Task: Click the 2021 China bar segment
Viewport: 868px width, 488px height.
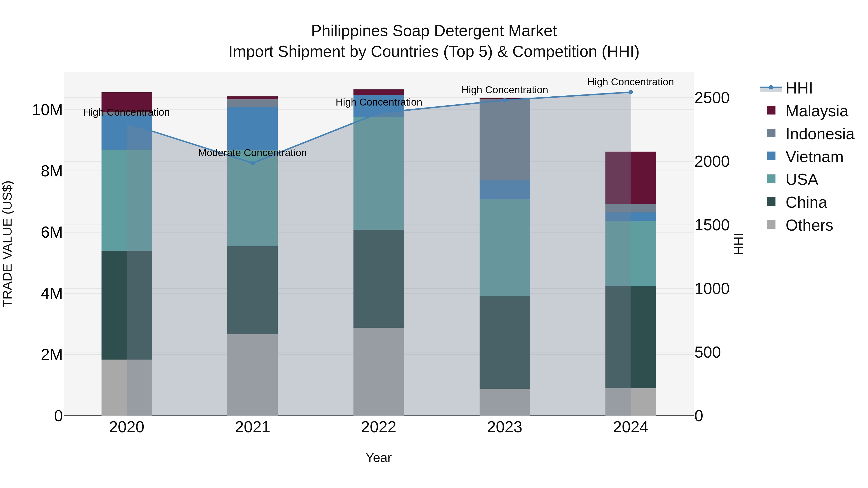Action: 253,290
